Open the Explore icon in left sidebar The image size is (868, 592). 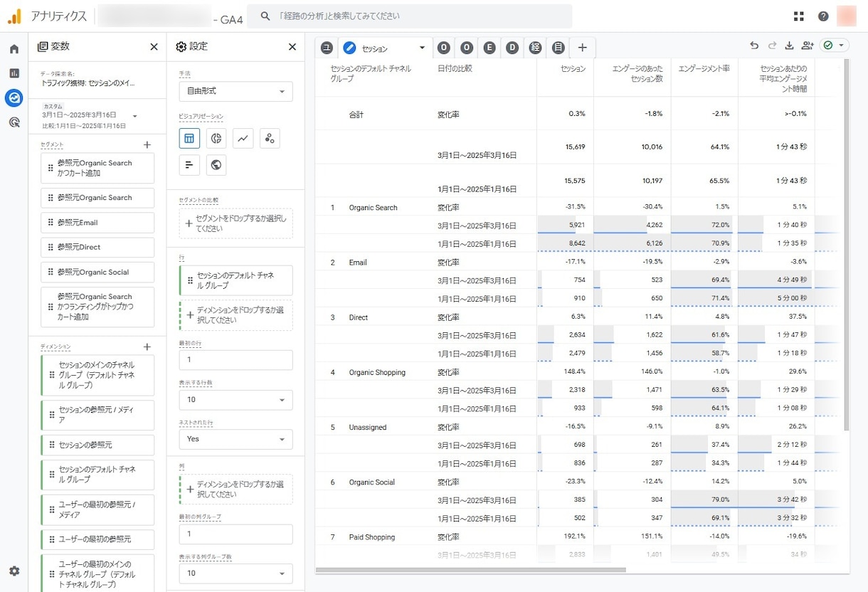point(14,98)
